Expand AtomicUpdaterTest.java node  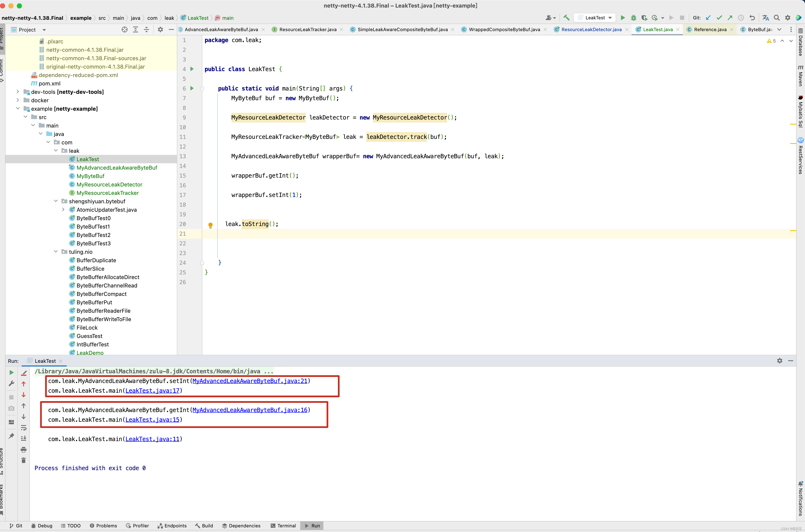tap(63, 210)
